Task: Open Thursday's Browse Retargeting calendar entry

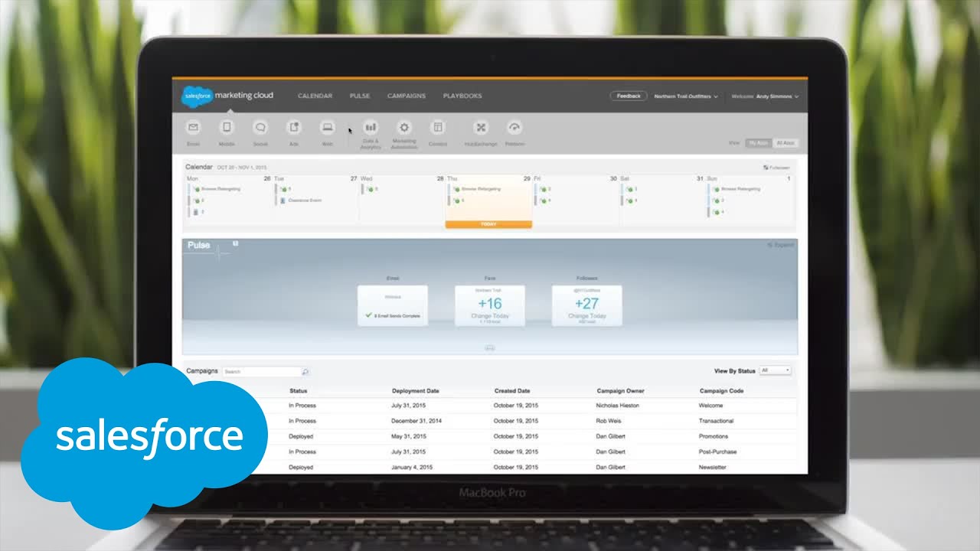Action: coord(478,188)
